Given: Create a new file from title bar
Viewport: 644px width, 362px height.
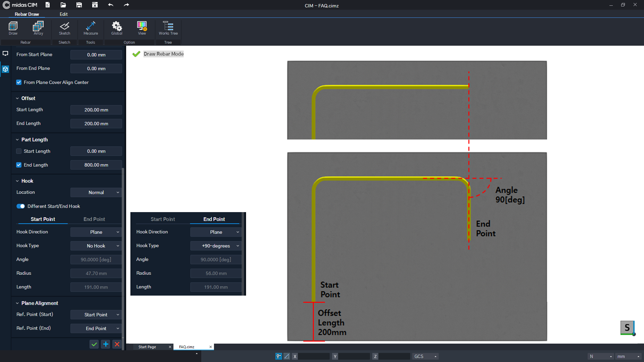Looking at the screenshot, I should [48, 5].
